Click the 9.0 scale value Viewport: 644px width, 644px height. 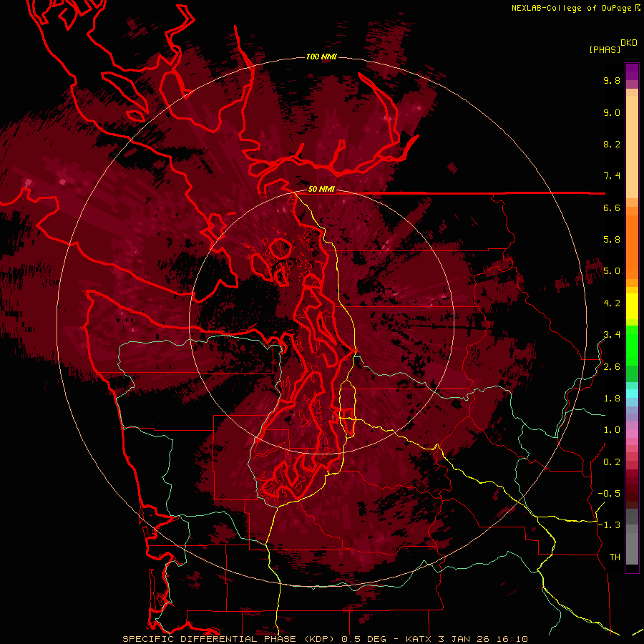click(612, 112)
